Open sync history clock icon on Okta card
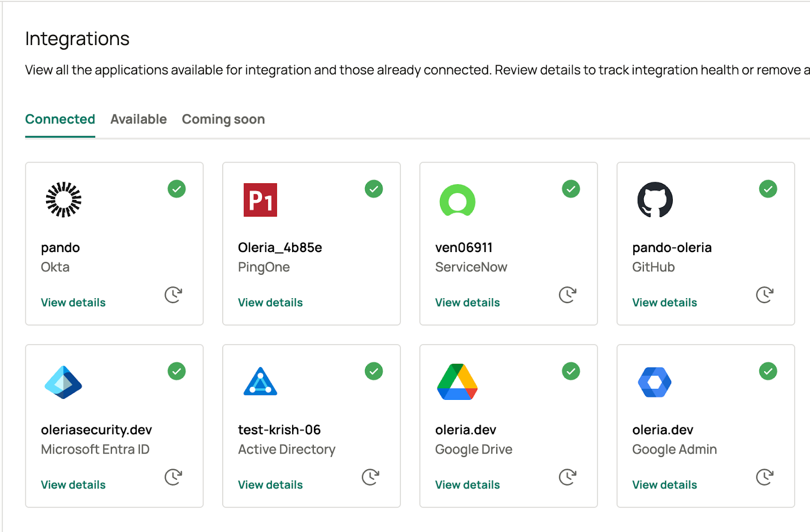This screenshot has height=532, width=810. point(173,295)
